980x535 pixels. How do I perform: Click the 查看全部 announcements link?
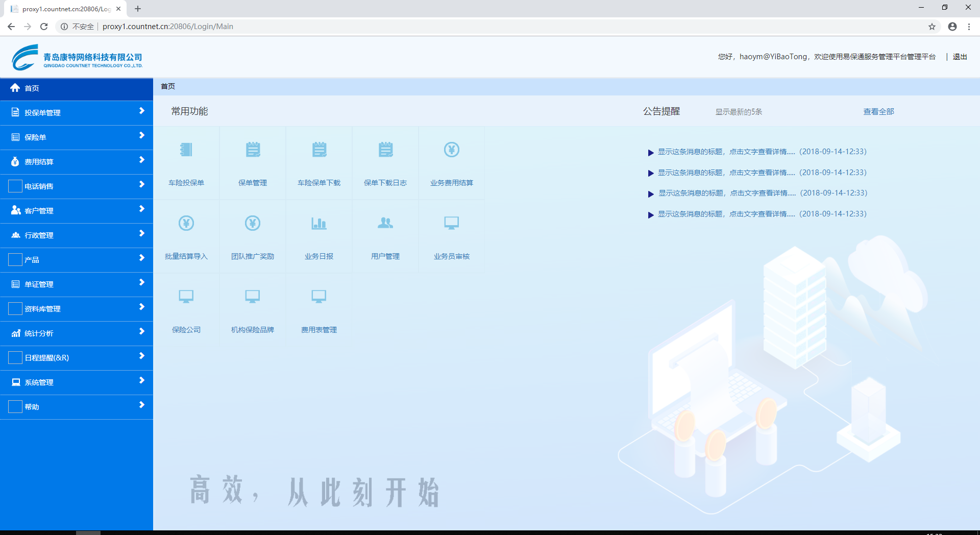pos(878,112)
